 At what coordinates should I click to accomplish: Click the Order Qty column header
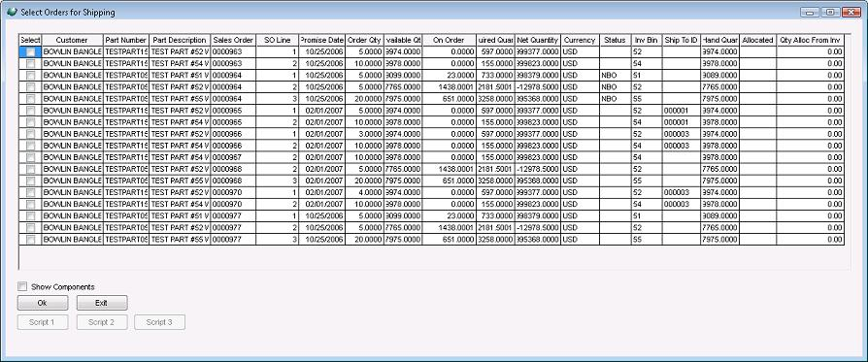point(365,40)
